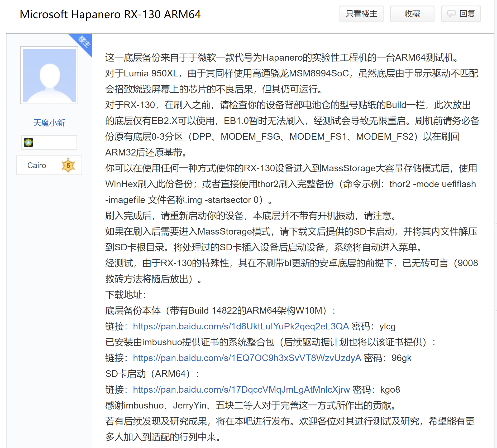This screenshot has width=497, height=448.
Task: Select the thread title Microsoft Hapanero RX-130 ARM64
Action: click(110, 14)
